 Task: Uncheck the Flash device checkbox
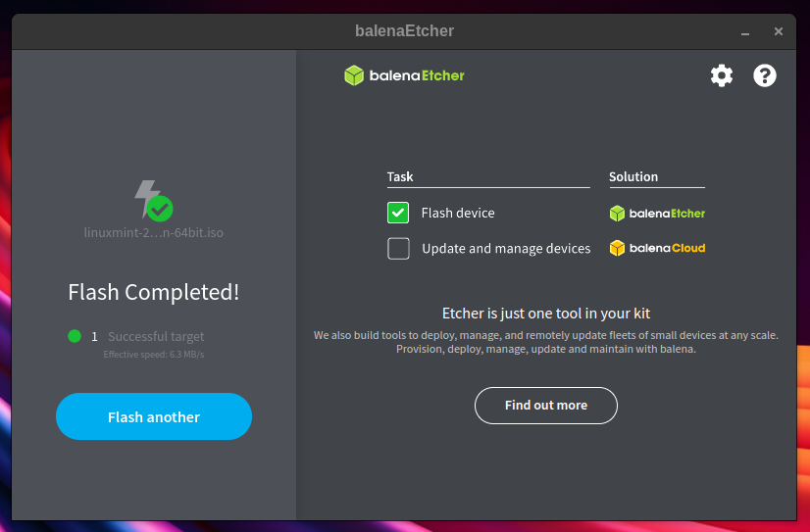[398, 213]
